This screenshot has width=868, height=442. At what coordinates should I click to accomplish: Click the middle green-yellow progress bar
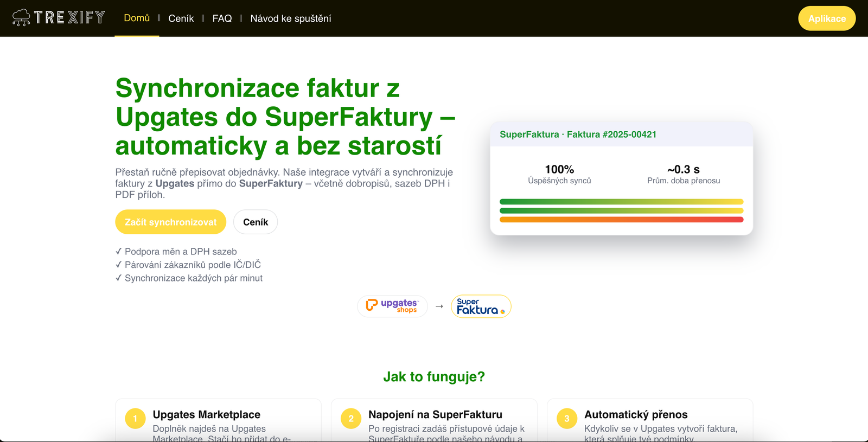[x=621, y=210]
